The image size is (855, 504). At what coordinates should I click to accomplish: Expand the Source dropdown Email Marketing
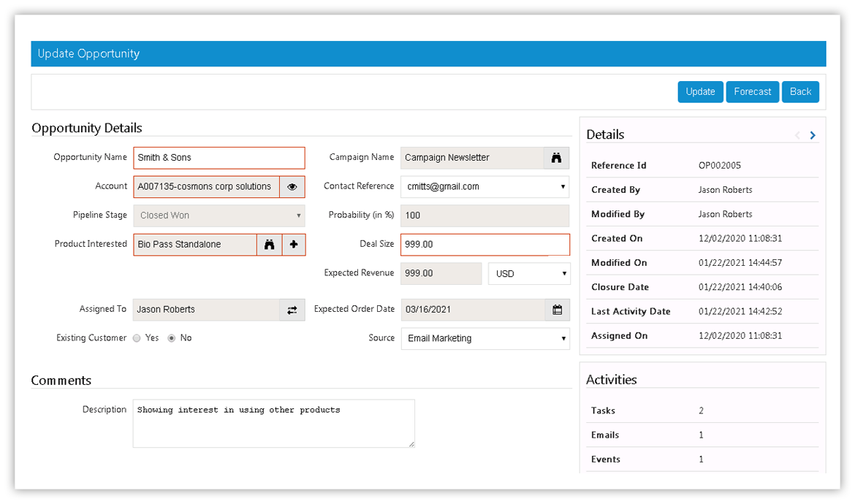(x=485, y=338)
